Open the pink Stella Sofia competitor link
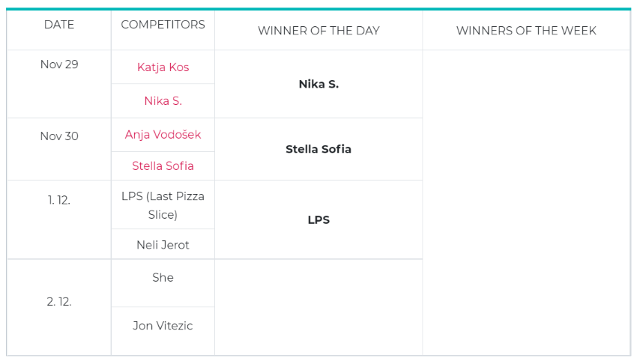 point(163,166)
